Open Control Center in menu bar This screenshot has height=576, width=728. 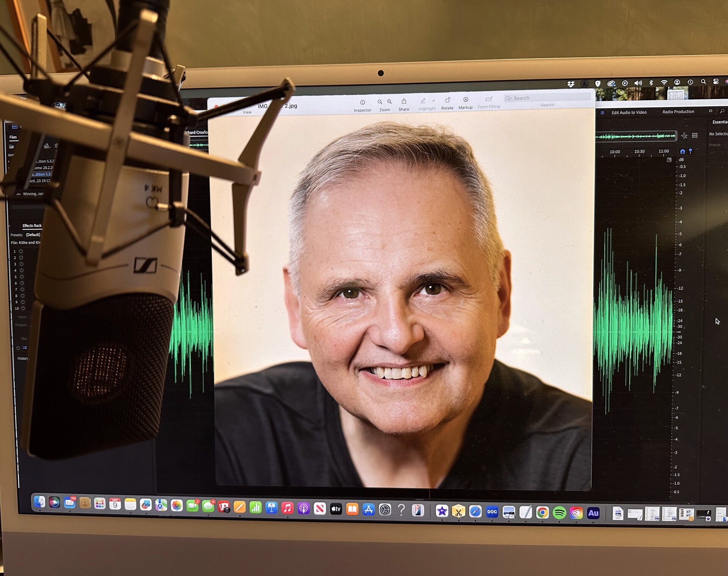coord(715,82)
